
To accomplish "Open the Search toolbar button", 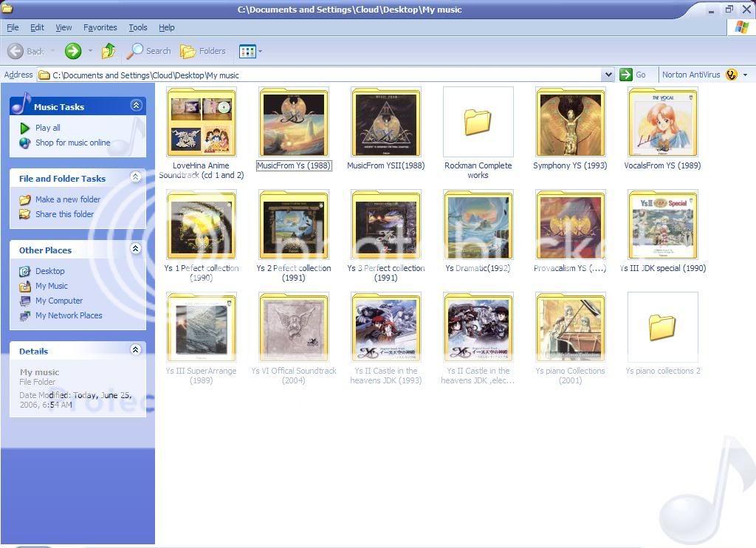I will tap(149, 51).
